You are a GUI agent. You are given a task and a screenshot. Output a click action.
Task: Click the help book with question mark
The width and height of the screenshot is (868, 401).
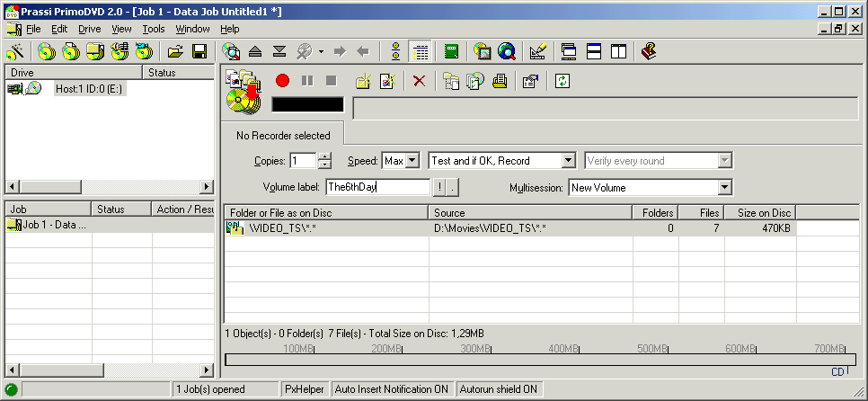(649, 51)
